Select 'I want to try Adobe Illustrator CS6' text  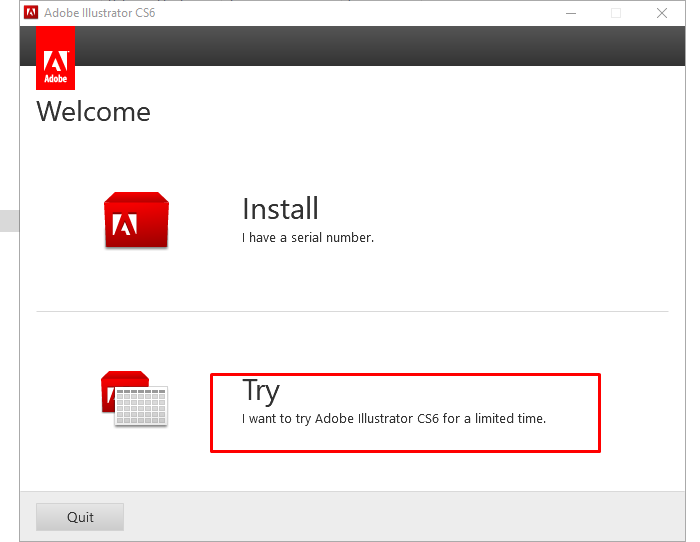pyautogui.click(x=341, y=419)
